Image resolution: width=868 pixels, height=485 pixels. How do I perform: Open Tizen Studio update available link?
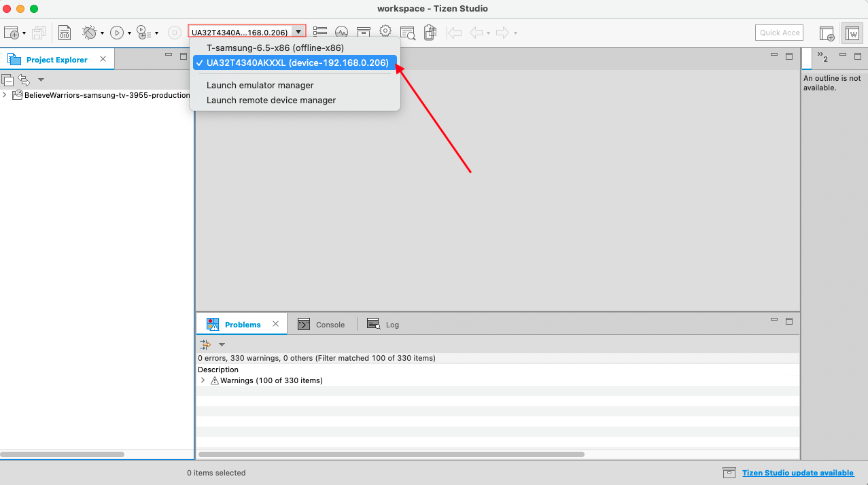[798, 473]
